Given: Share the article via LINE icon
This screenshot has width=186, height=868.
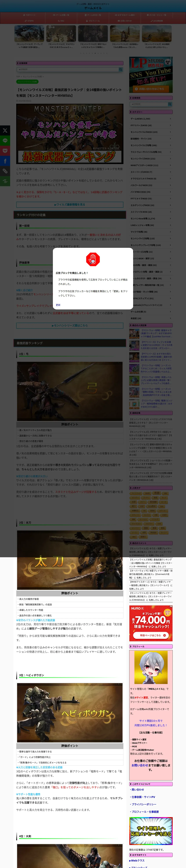Looking at the screenshot, I should [x=5, y=140].
